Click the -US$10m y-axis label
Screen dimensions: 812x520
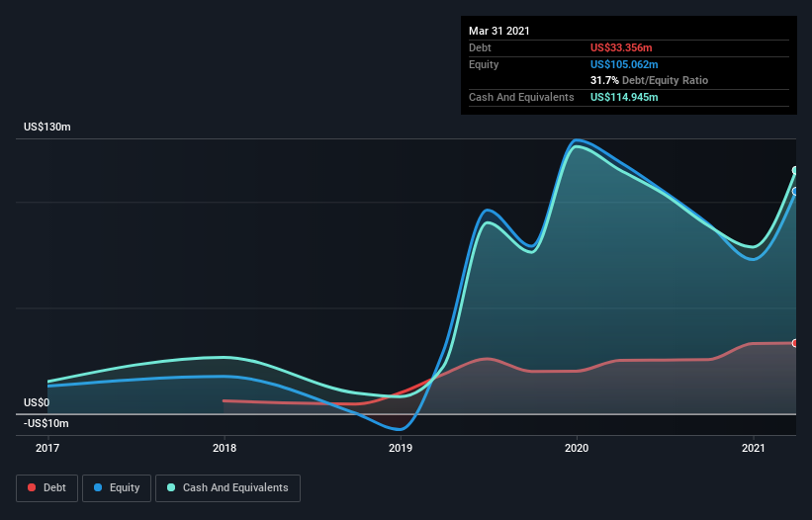[x=46, y=423]
